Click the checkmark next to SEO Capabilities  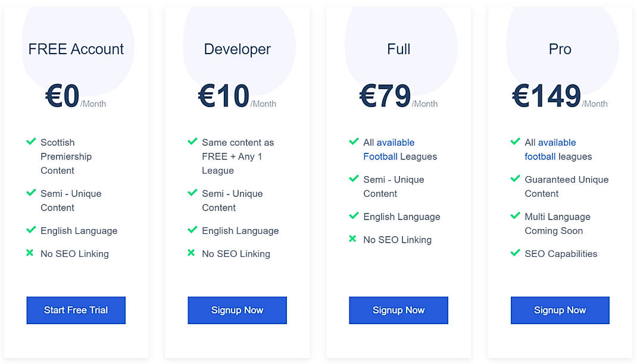pyautogui.click(x=516, y=253)
